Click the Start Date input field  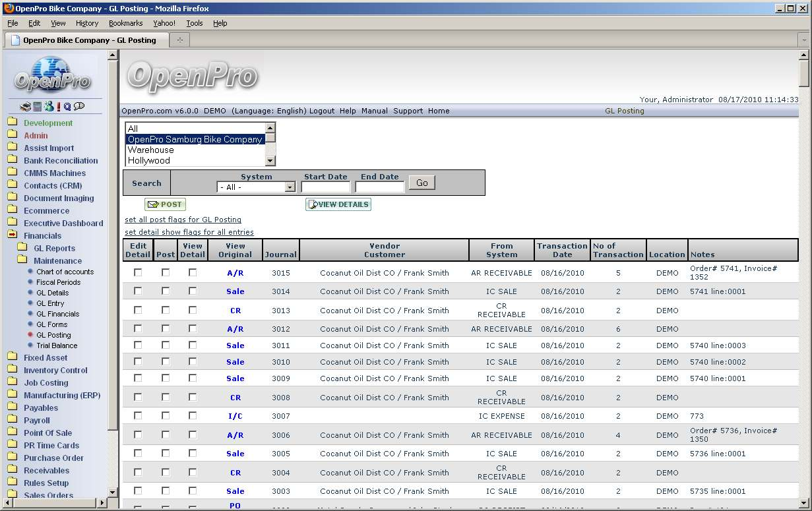pyautogui.click(x=325, y=187)
